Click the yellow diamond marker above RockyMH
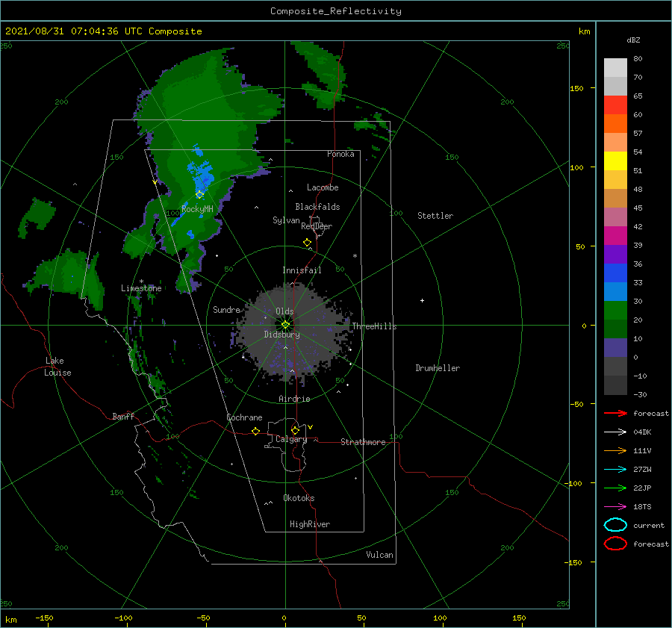The height and width of the screenshot is (628, 672). (x=199, y=195)
